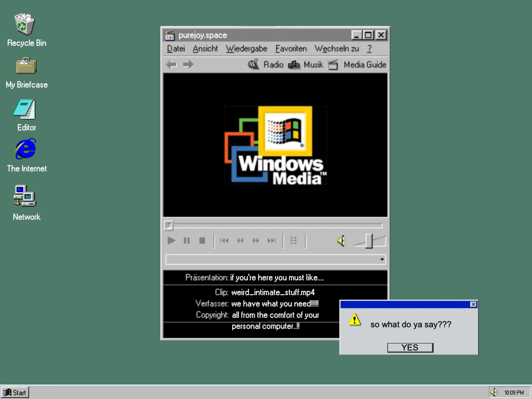
Task: Open the Radio toolbar button
Action: click(x=266, y=65)
